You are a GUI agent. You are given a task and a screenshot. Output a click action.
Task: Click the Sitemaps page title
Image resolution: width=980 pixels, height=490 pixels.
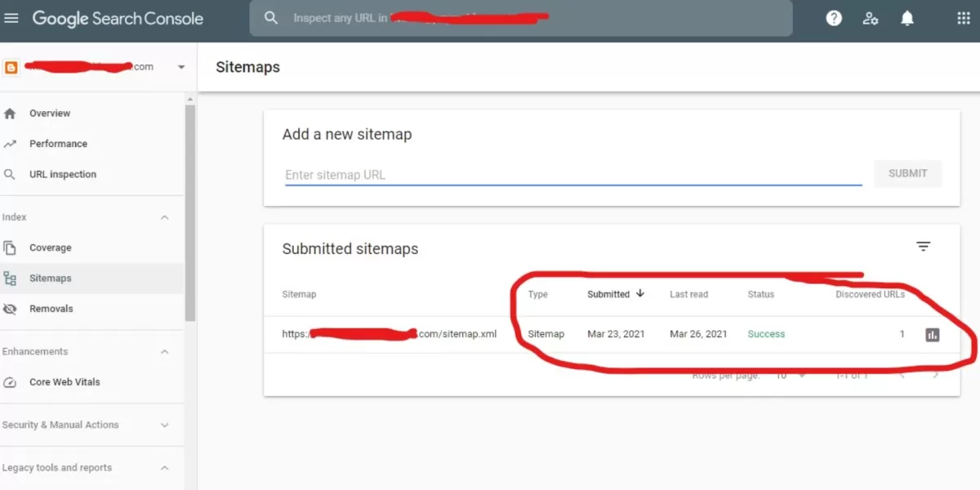coord(247,67)
